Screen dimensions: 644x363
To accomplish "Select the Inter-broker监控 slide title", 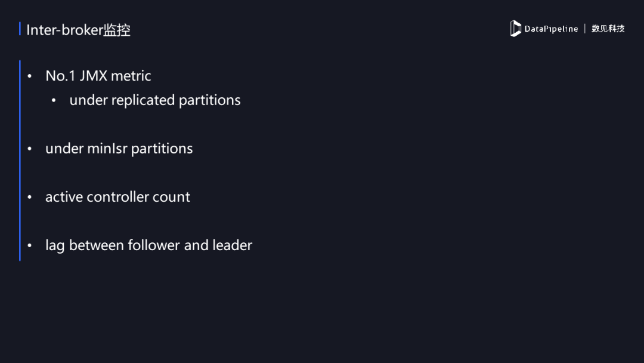I will [x=78, y=30].
